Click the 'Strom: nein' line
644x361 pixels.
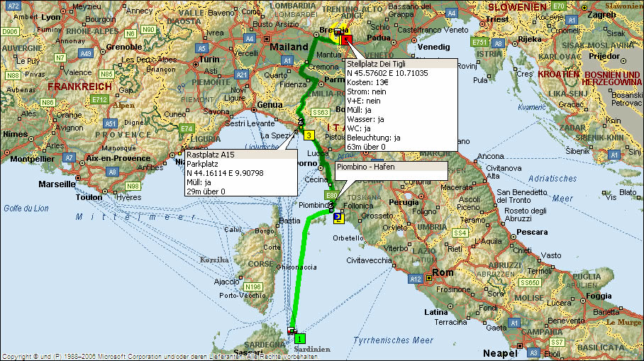point(367,91)
